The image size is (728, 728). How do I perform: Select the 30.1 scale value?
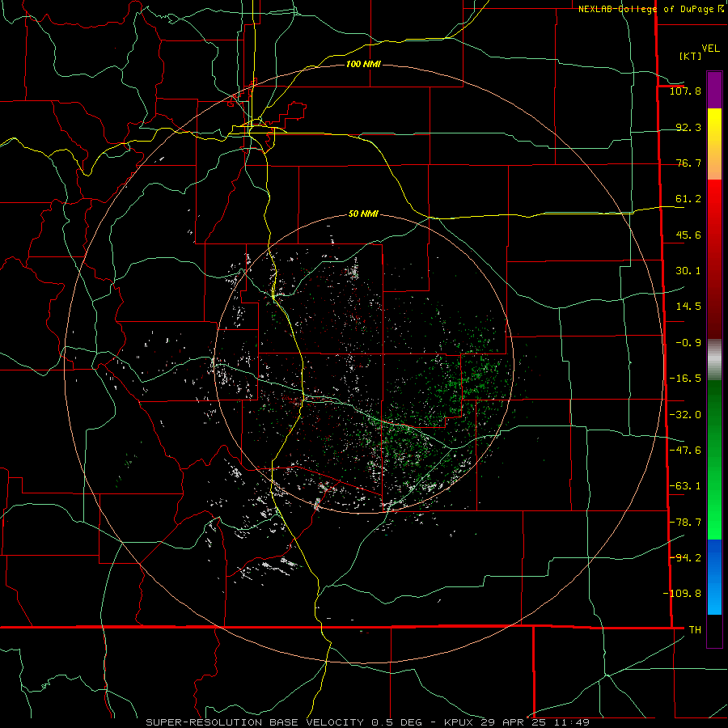688,271
